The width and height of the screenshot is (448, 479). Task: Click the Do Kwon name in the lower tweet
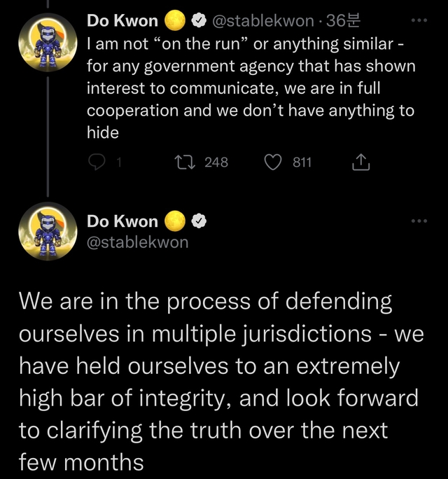click(122, 221)
